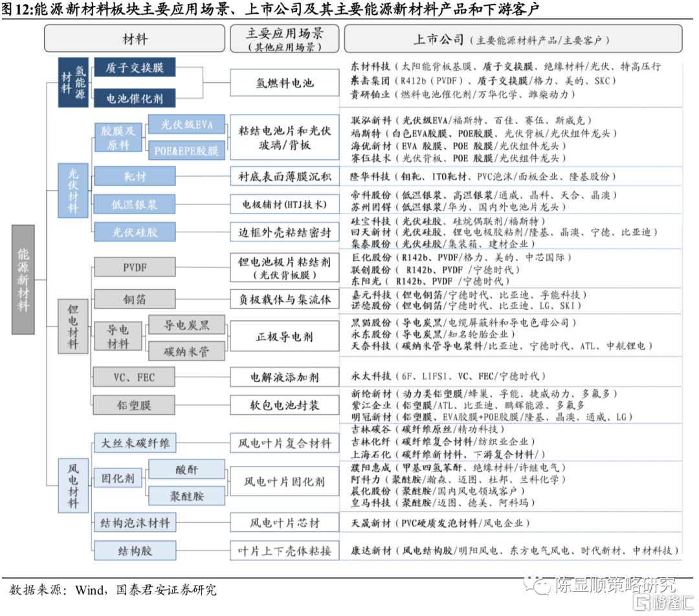Click the 叶片上下壳体粘接 application box
Image resolution: width=699 pixels, height=616 pixels.
coord(284,551)
